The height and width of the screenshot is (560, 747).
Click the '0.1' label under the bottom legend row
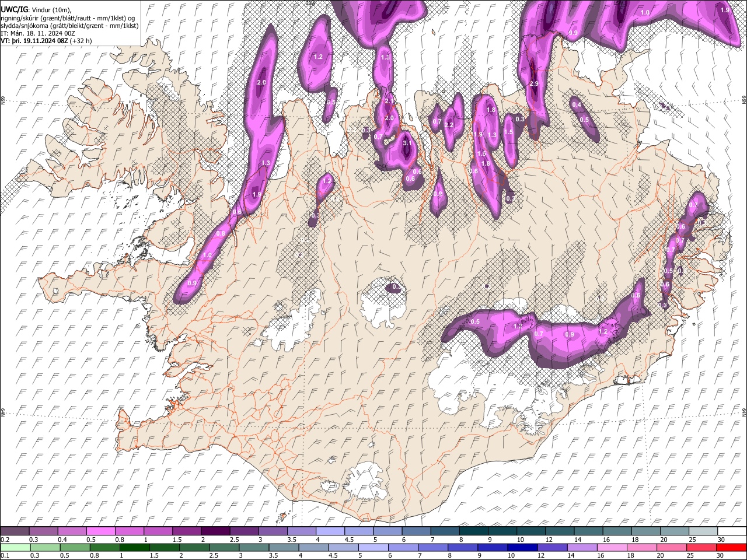click(5, 555)
